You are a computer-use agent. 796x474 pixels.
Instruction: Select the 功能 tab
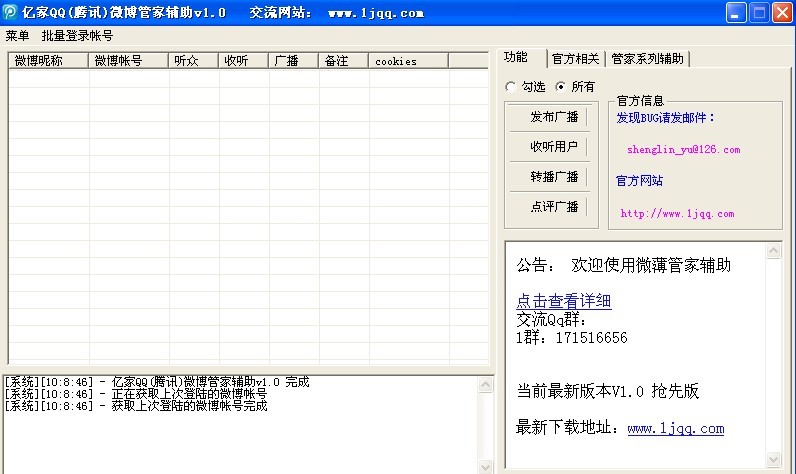point(516,58)
